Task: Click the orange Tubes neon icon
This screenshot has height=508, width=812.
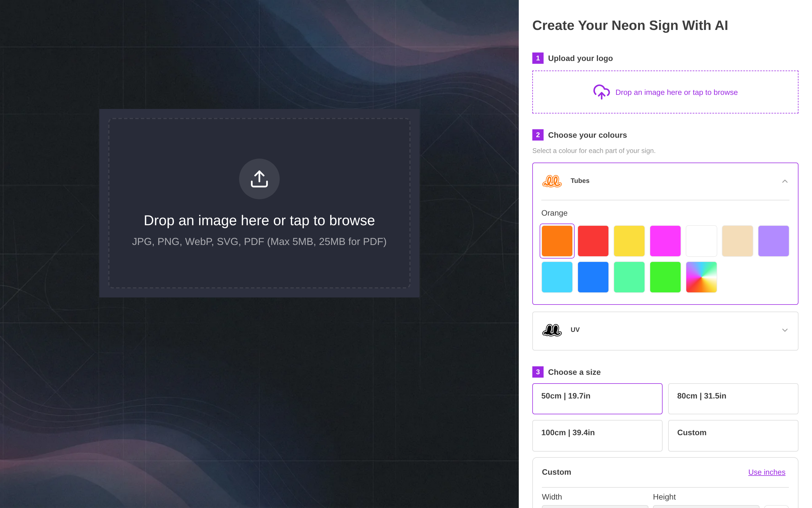Action: [x=552, y=181]
